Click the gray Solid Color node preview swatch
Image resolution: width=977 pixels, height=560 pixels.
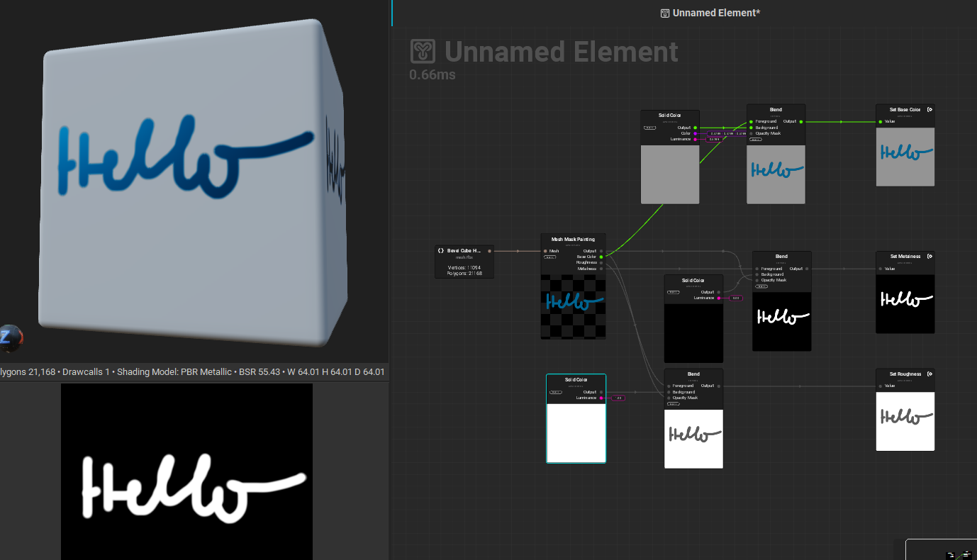click(670, 174)
